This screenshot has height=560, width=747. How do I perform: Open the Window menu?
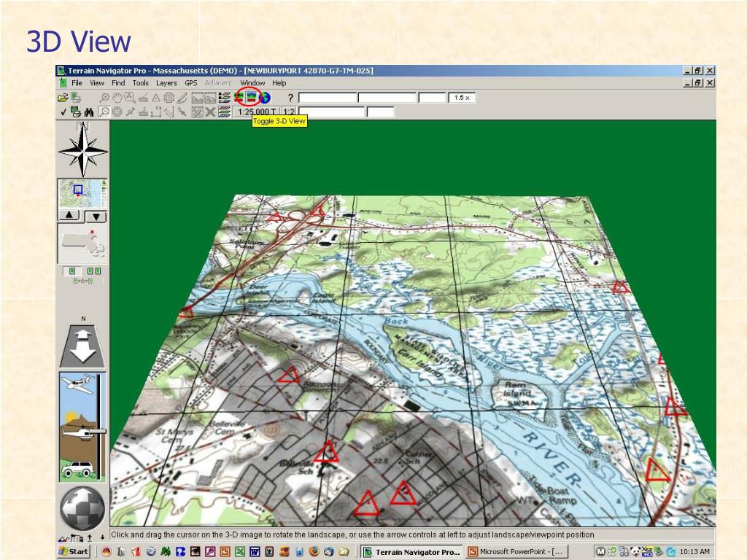[x=252, y=83]
